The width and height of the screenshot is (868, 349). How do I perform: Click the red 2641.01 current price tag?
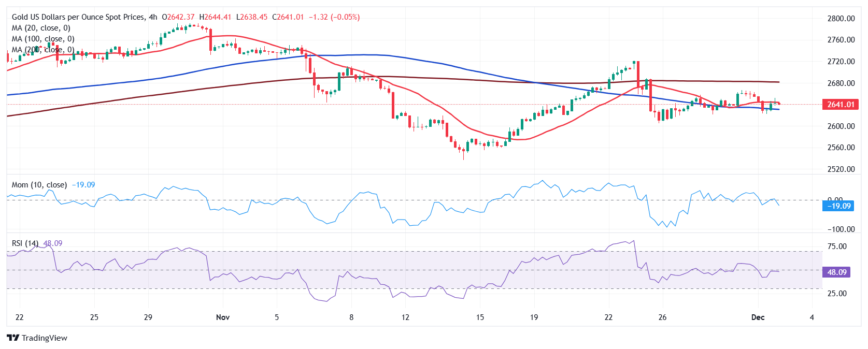[x=840, y=105]
